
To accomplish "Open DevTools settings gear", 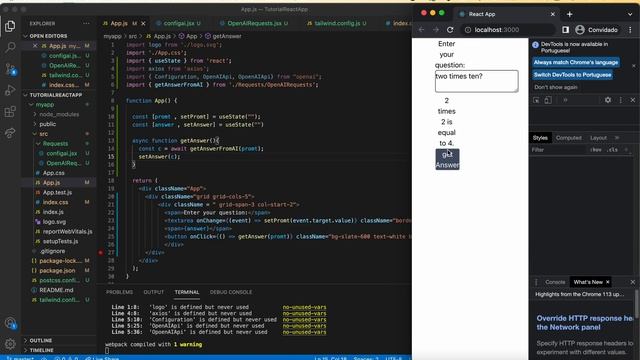I will (x=608, y=100).
